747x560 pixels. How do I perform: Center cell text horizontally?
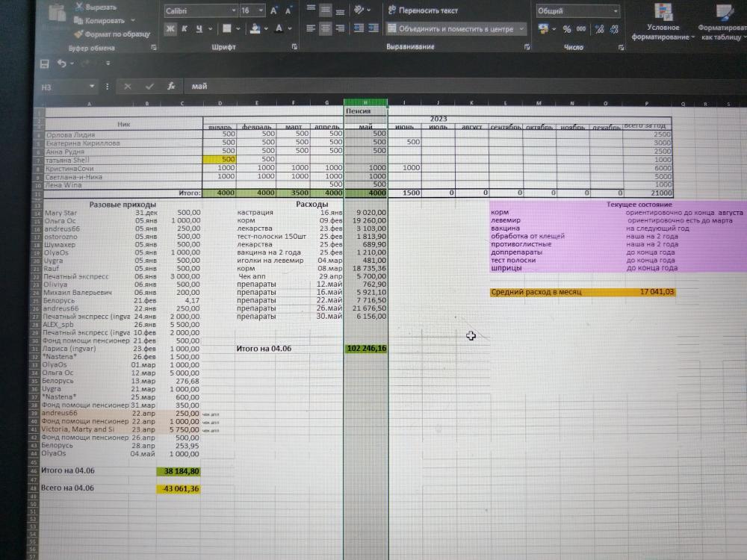tap(326, 28)
